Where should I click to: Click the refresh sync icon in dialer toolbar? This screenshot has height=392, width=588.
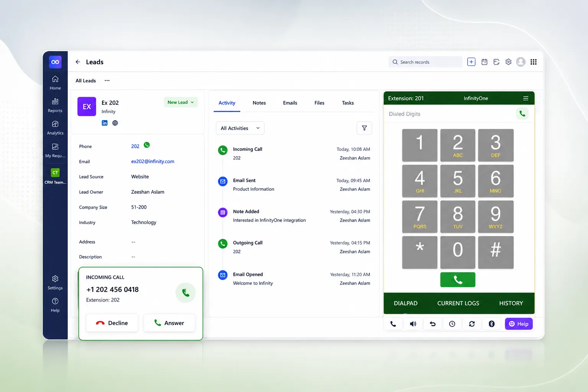coord(472,324)
